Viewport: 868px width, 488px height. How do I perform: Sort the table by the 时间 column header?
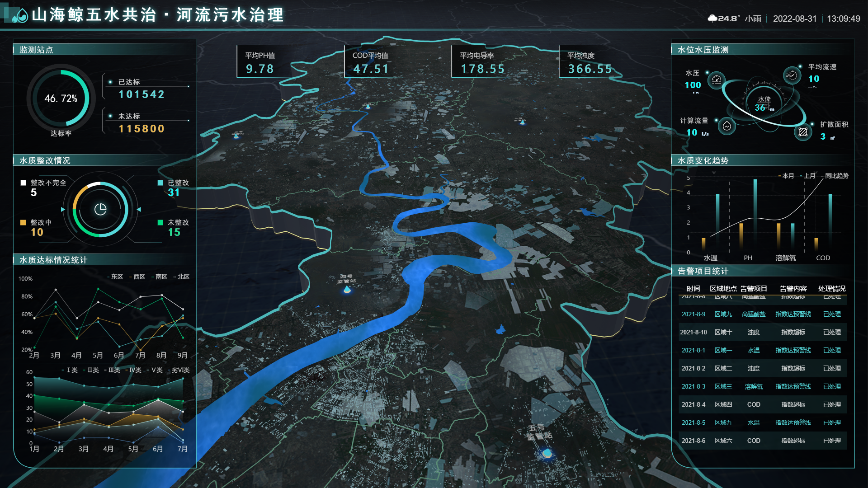pos(693,289)
